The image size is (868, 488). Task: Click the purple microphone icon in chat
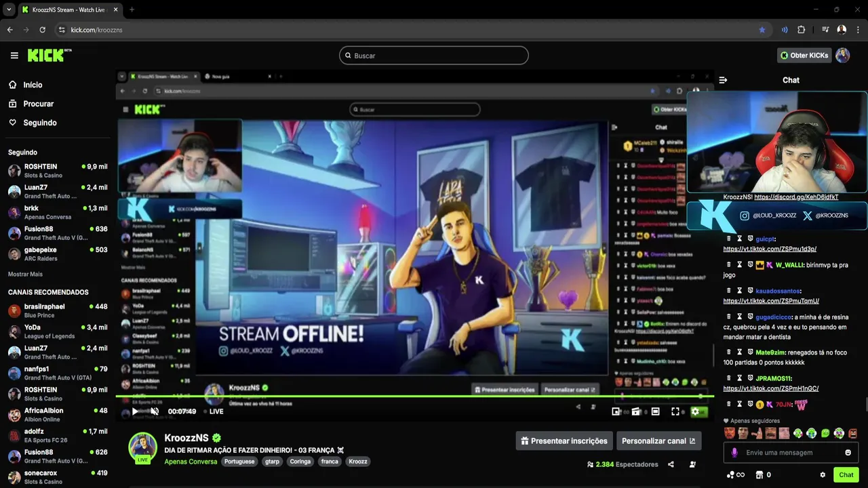click(734, 453)
